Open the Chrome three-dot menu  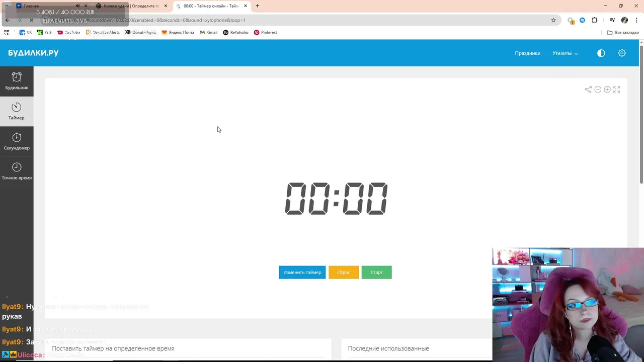click(636, 20)
